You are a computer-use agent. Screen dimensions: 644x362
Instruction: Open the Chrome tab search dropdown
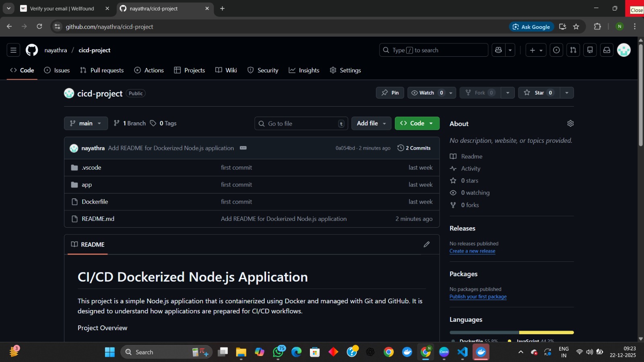click(x=8, y=8)
